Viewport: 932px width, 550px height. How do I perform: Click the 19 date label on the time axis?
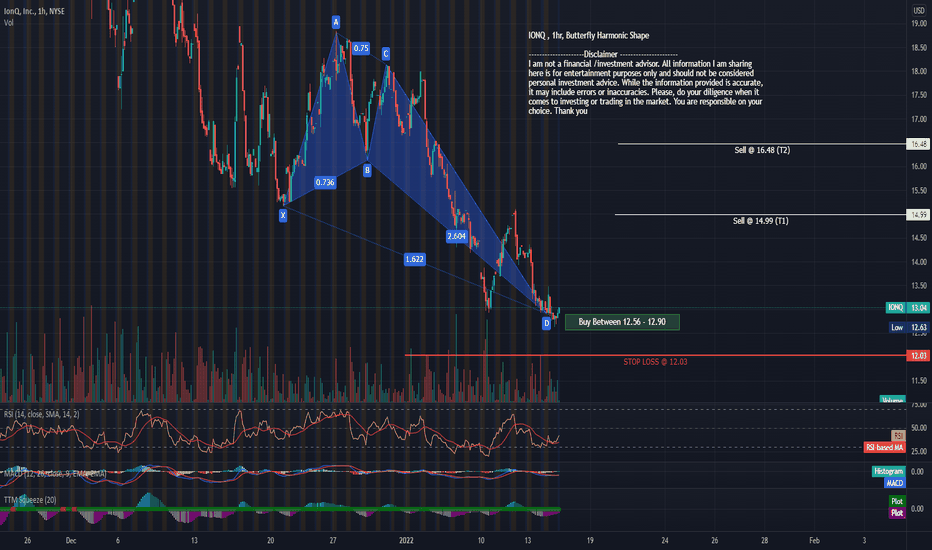590,540
